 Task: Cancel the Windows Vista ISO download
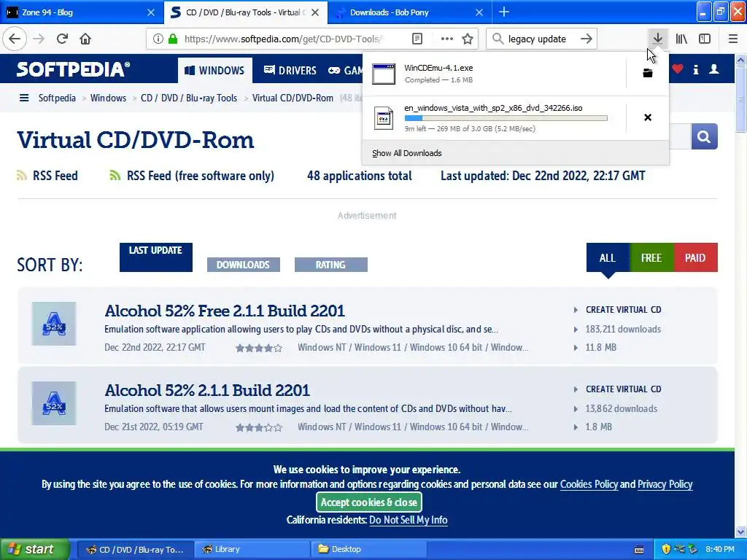[x=648, y=117]
